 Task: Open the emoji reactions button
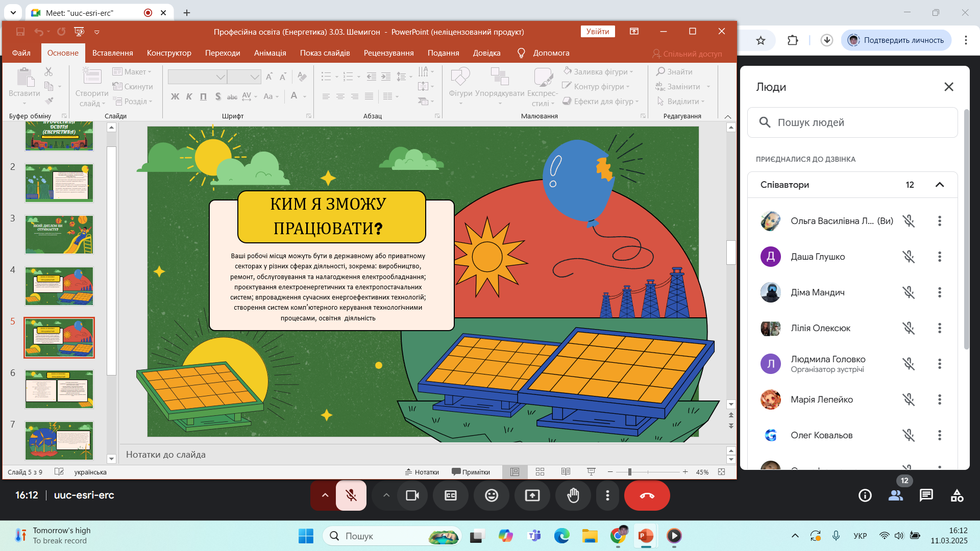pos(492,495)
